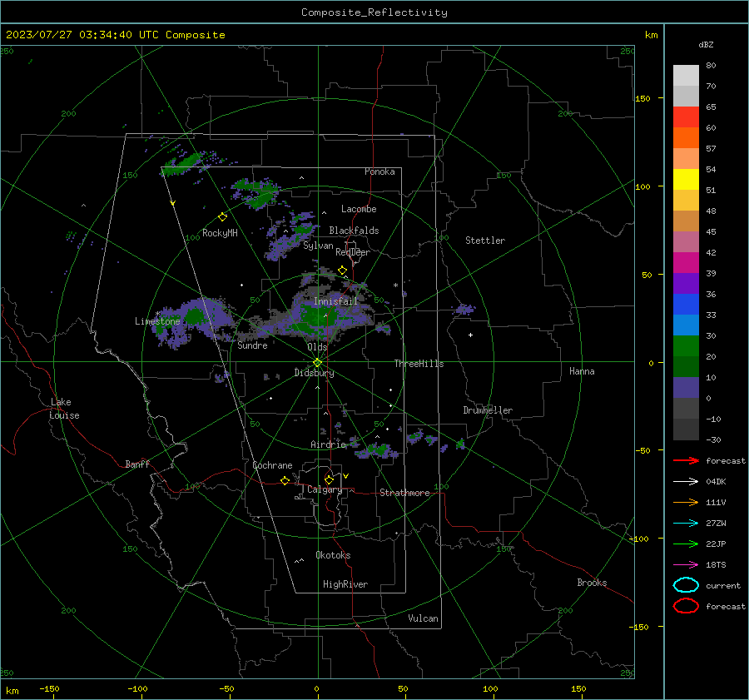The width and height of the screenshot is (749, 700).
Task: Click the Sundre label
Action: [252, 345]
